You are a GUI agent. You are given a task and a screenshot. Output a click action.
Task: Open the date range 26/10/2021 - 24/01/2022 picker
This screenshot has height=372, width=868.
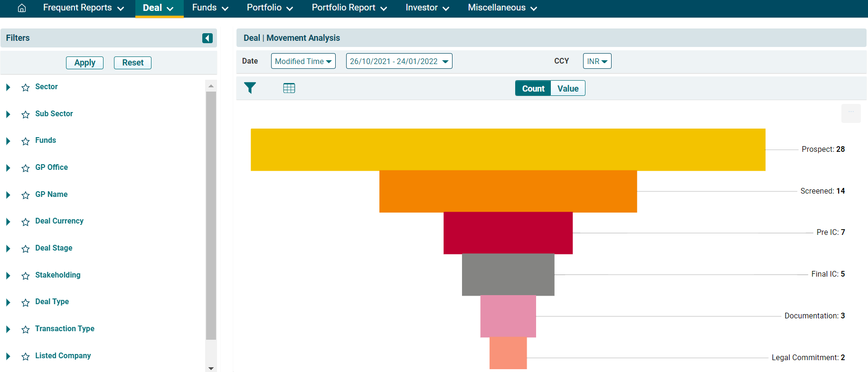point(399,61)
